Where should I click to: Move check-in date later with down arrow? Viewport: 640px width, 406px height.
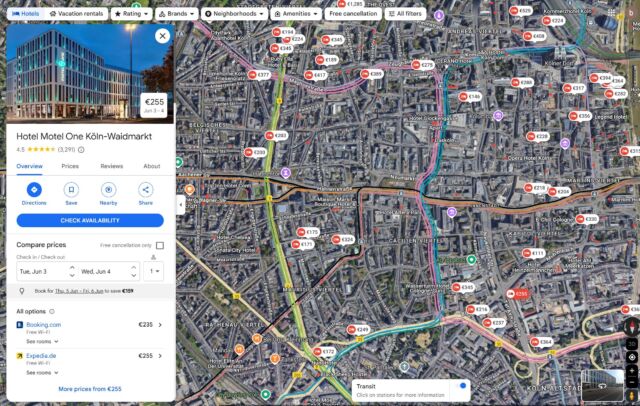(x=72, y=275)
